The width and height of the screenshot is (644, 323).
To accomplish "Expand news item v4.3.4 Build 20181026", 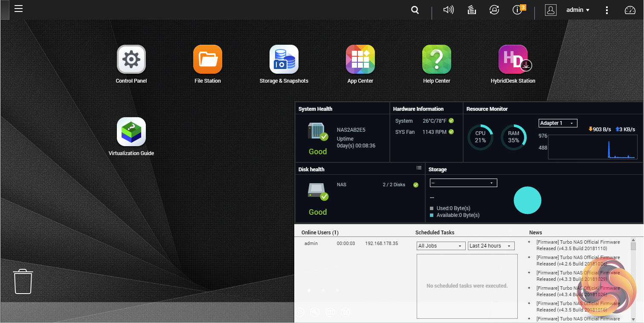I will (529, 288).
